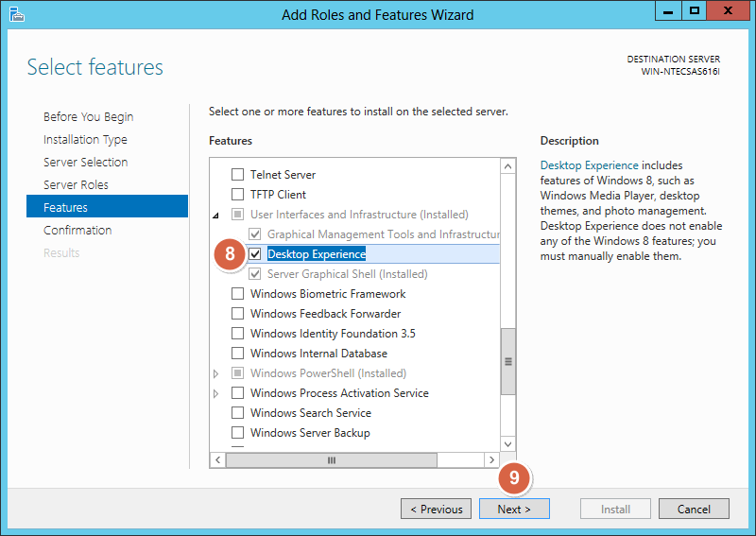This screenshot has width=756, height=536.
Task: Select the Server Graphical Shell (Installed) row
Action: (347, 274)
